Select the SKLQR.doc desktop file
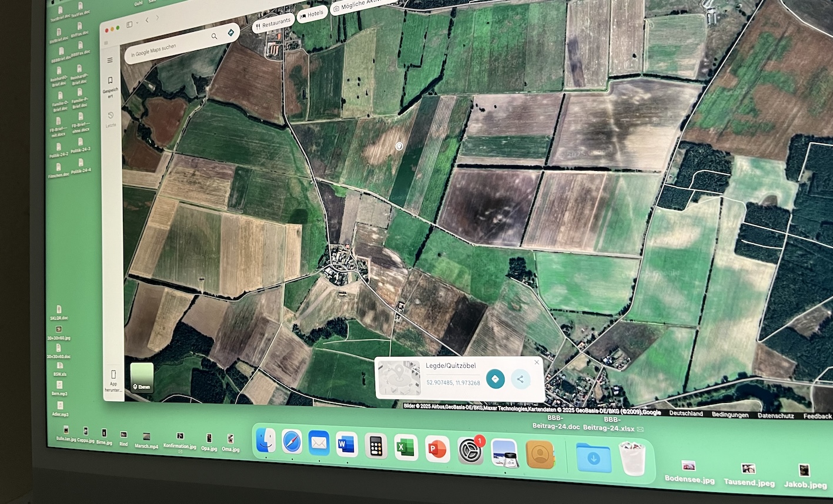 59,313
